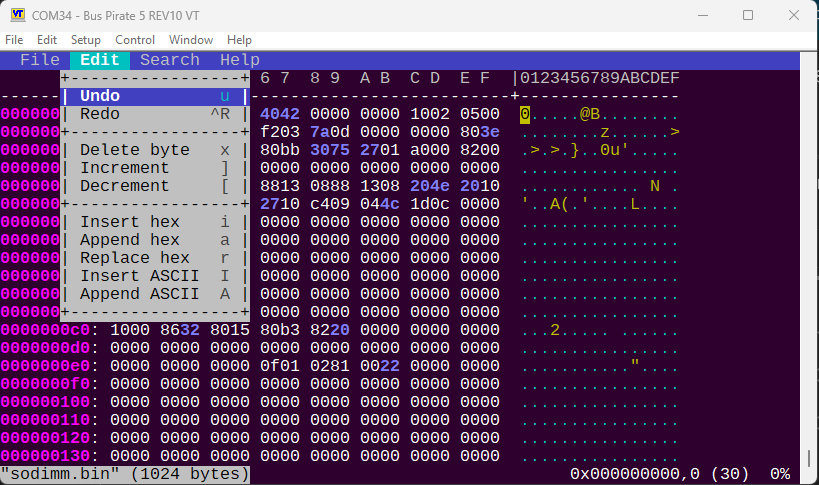Open the Control menu

point(135,40)
